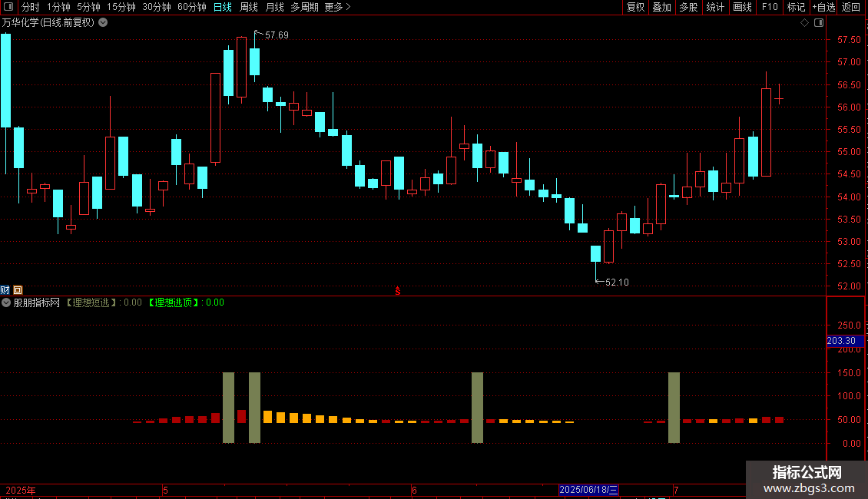This screenshot has width=868, height=499.
Task: Click the square icon next to 财
Action: [x=18, y=290]
